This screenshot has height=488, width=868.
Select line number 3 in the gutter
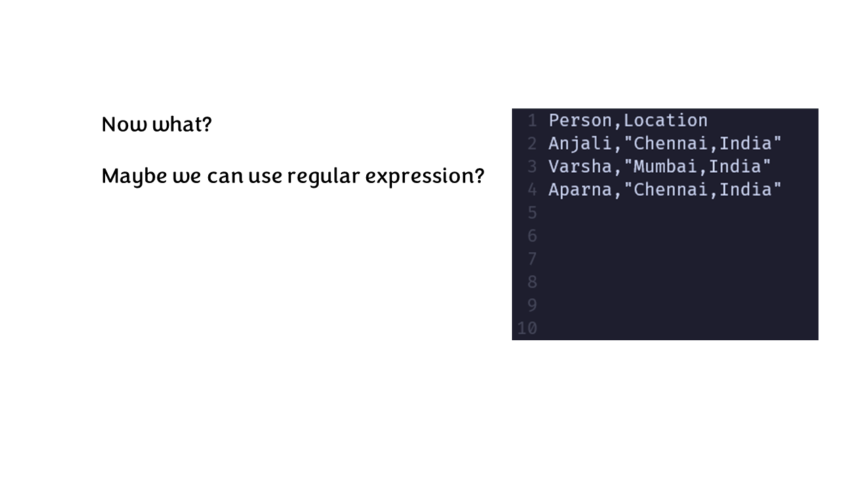(x=532, y=167)
